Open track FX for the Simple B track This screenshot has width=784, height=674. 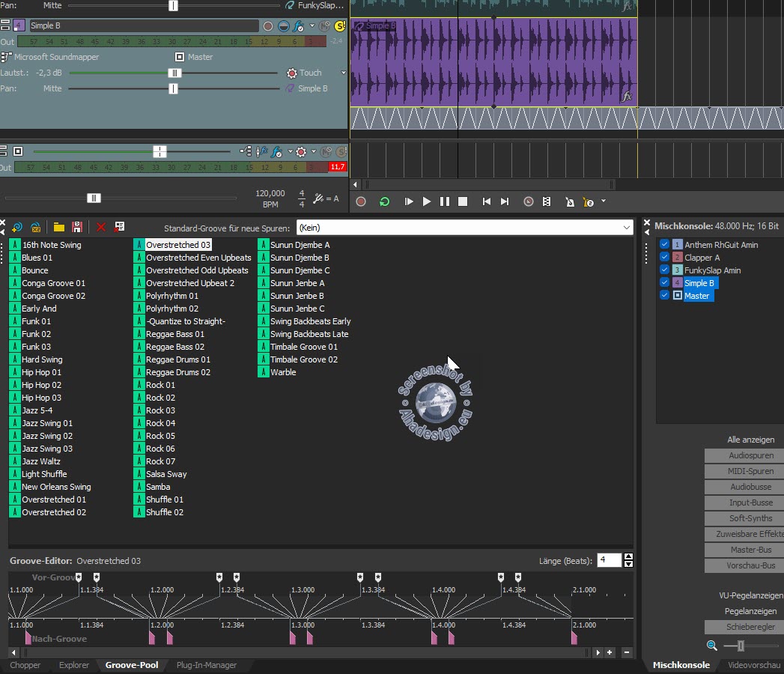point(298,26)
